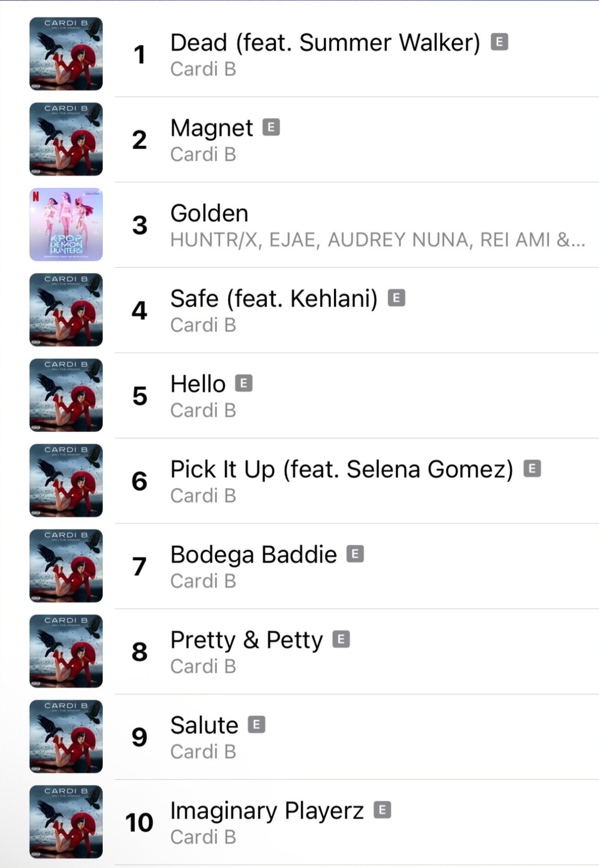Click the explicit icon beside Safe feat. Kehlani
This screenshot has height=868, width=599.
click(396, 298)
